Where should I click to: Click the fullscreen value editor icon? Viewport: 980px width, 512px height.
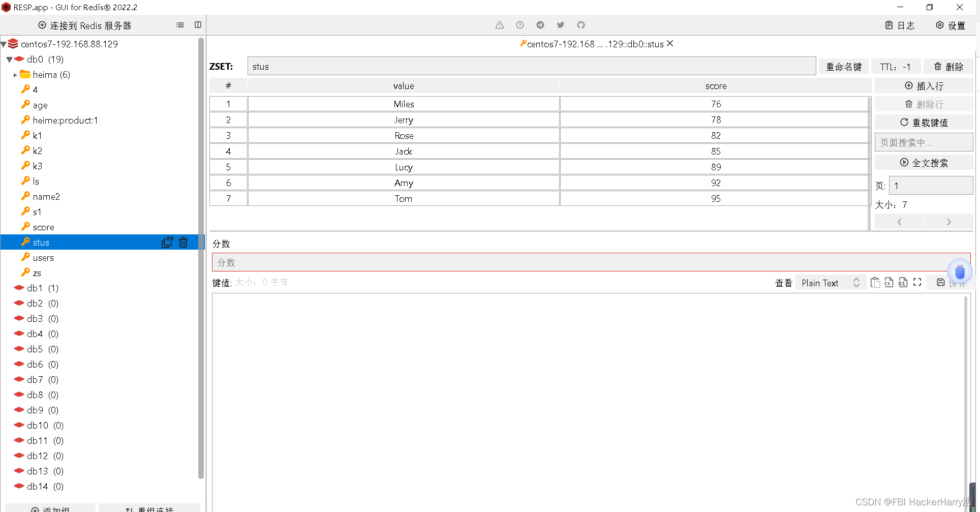pyautogui.click(x=917, y=282)
